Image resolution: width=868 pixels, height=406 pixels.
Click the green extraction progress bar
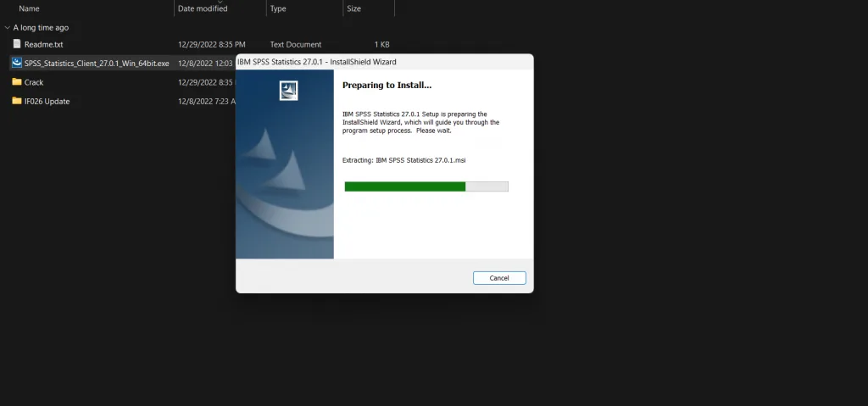click(x=426, y=186)
